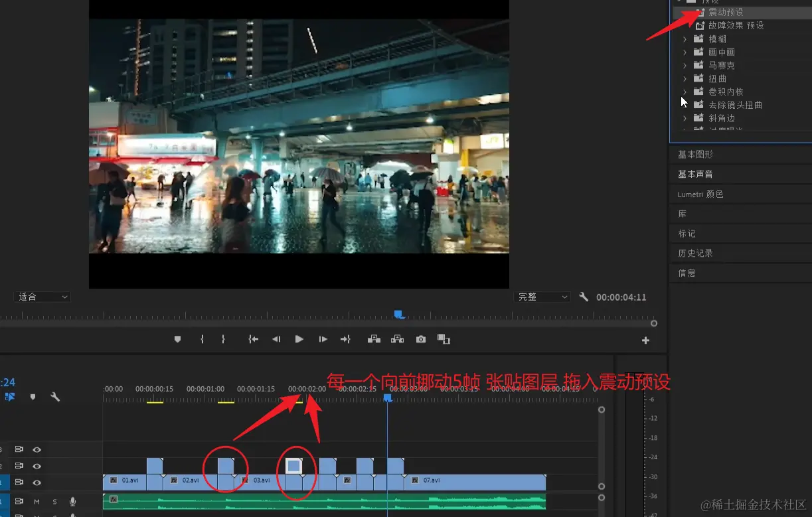The width and height of the screenshot is (812, 517).
Task: Expand the 卷积内核 effects folder
Action: pos(685,92)
